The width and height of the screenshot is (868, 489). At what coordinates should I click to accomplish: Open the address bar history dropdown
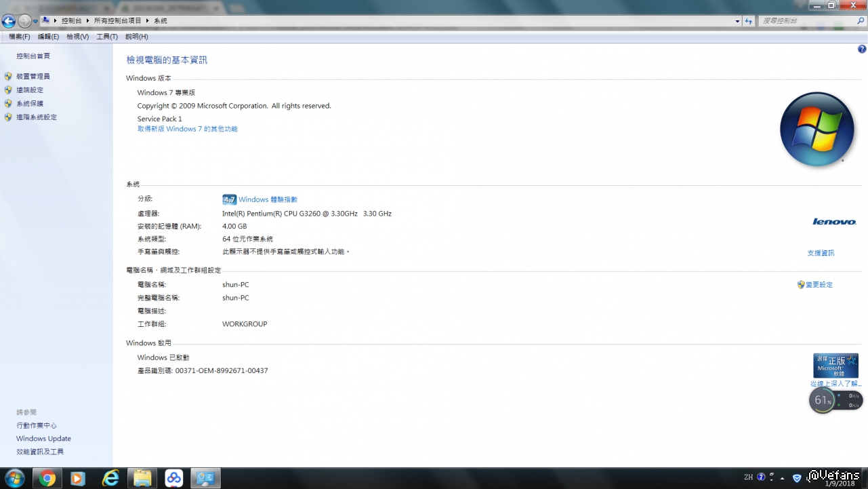(738, 21)
